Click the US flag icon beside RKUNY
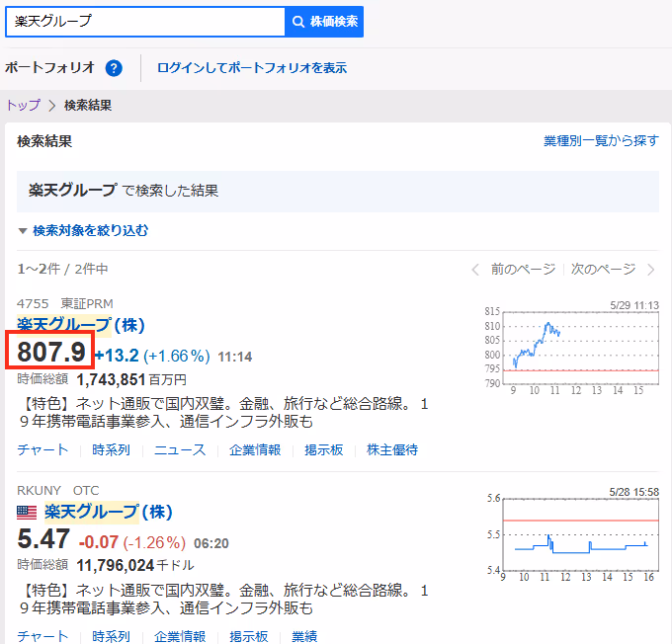Viewport: 672px width, 644px height. click(27, 513)
